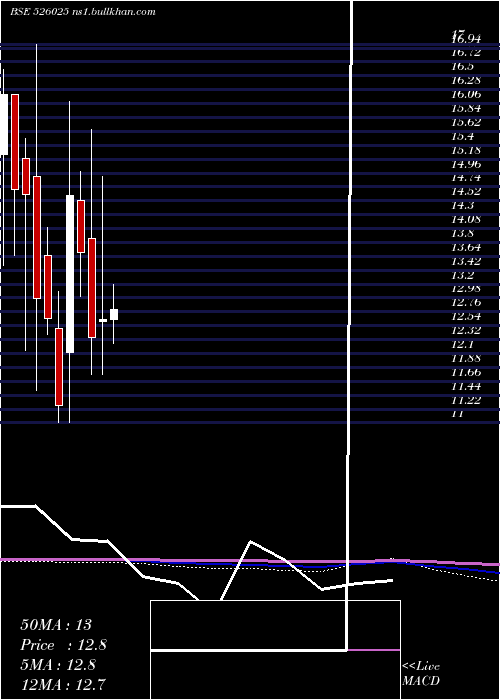This screenshot has width=500, height=700.
Task: Open the <<Live MACD label
Action: point(421,673)
